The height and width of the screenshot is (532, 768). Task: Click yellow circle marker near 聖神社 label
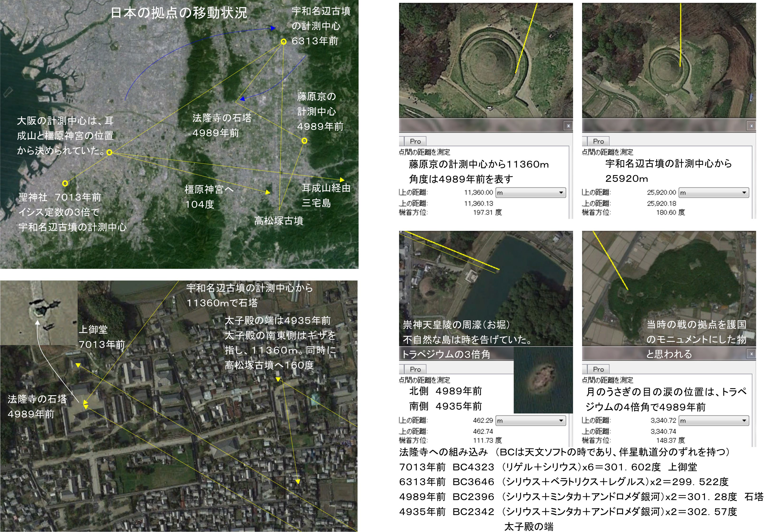click(x=65, y=183)
